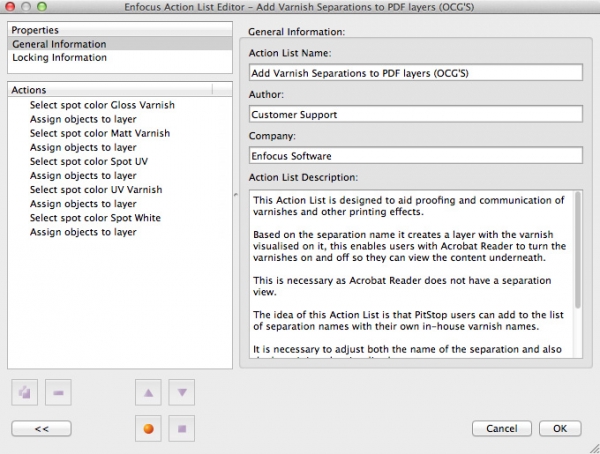The height and width of the screenshot is (454, 600).
Task: Collapse the panel with the << button
Action: pyautogui.click(x=42, y=428)
